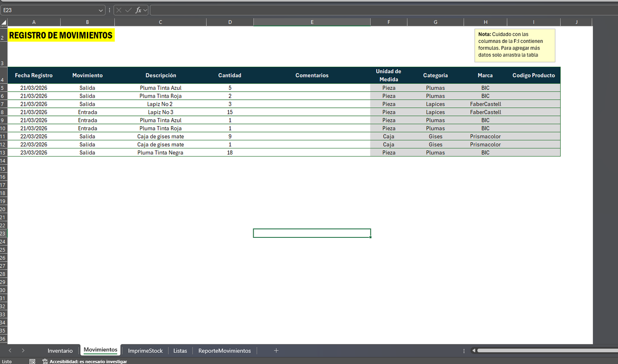Click the Marca table header
618x364 pixels.
pos(485,75)
